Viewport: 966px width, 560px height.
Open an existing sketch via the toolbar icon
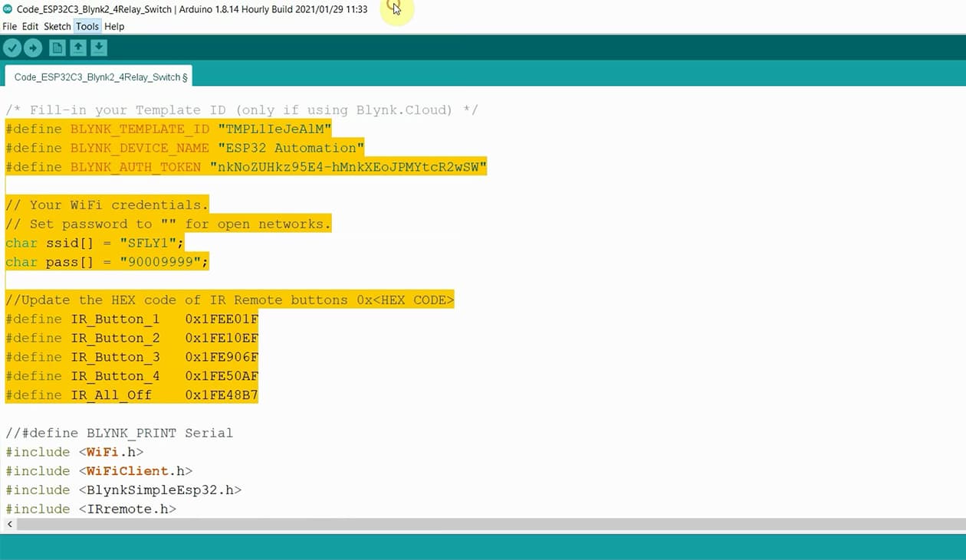[x=77, y=47]
